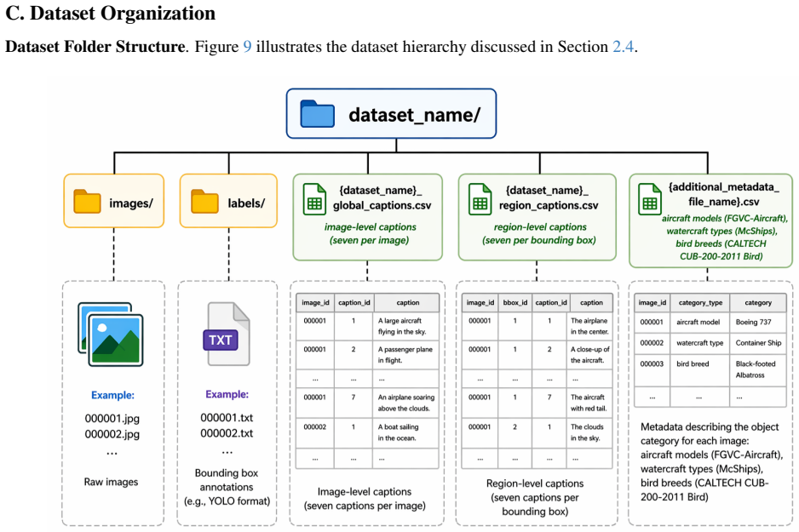The image size is (799, 532).
Task: Click the raw images picture icon
Action: [x=111, y=335]
